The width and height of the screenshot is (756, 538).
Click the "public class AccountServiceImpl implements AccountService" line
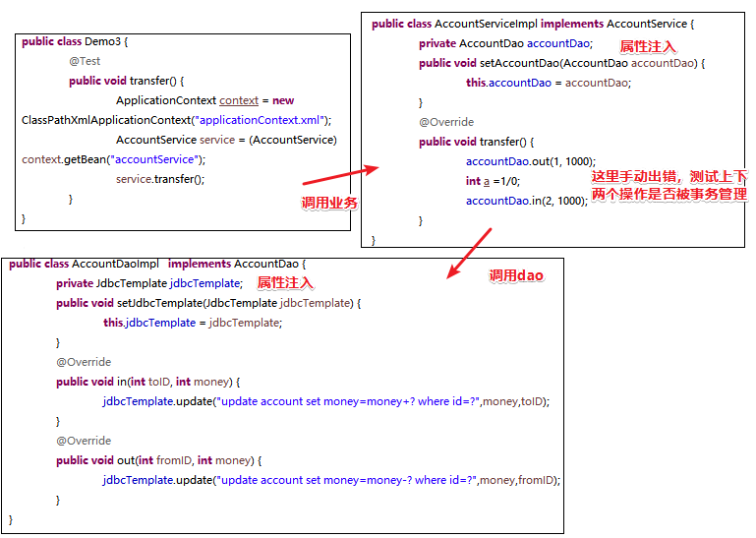(x=533, y=24)
